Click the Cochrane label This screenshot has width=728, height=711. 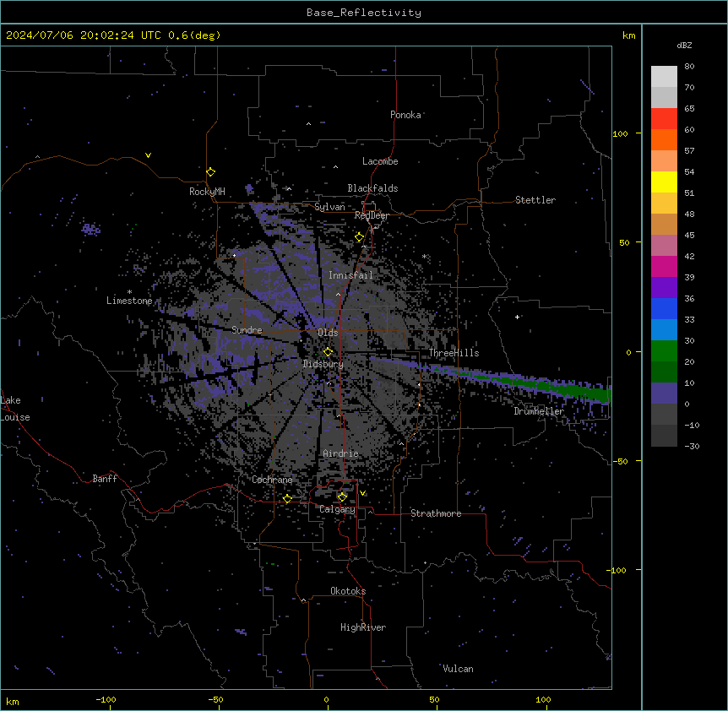272,480
